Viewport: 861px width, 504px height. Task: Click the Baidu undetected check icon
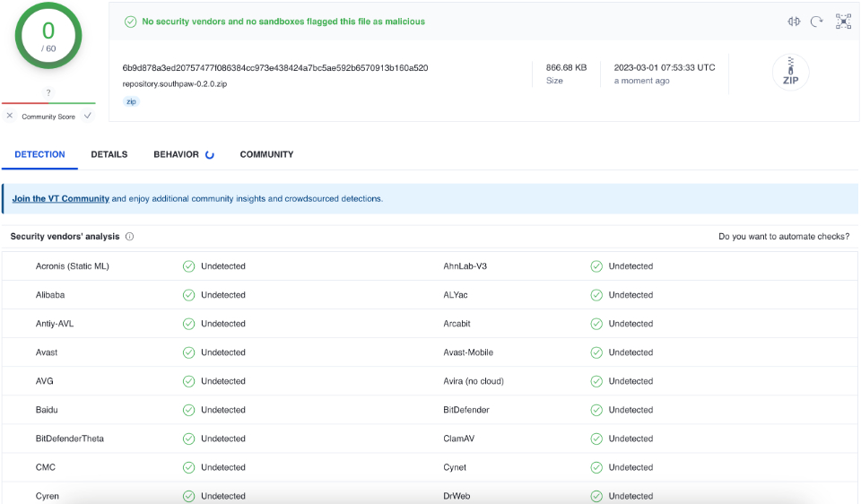(x=189, y=410)
